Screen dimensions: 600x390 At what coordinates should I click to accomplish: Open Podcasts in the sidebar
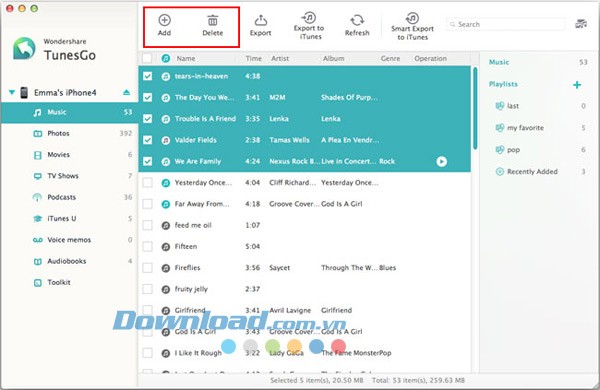69,197
